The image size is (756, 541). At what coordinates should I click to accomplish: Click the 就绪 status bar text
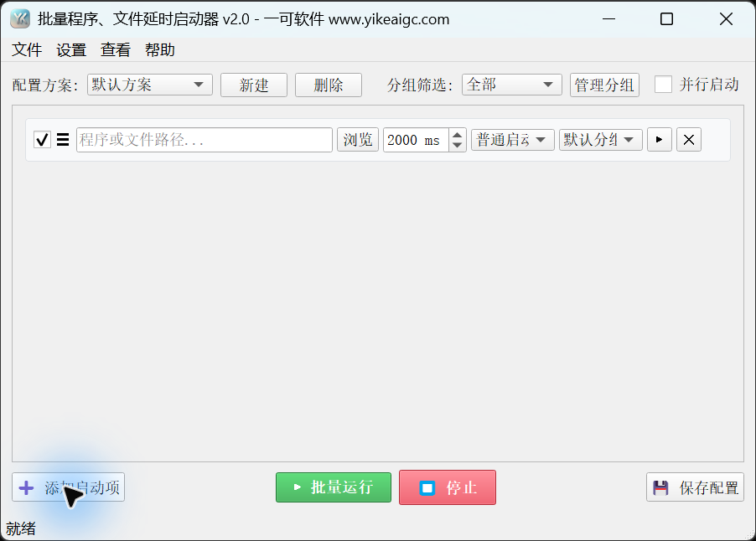pos(21,529)
